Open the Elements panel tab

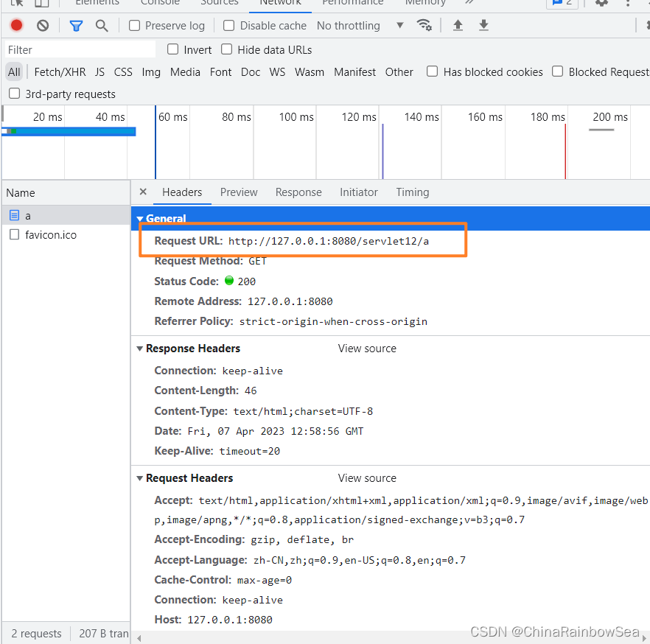97,3
